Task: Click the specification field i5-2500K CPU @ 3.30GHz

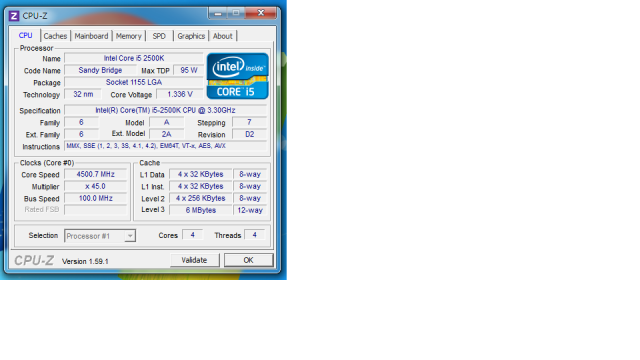Action: point(165,110)
